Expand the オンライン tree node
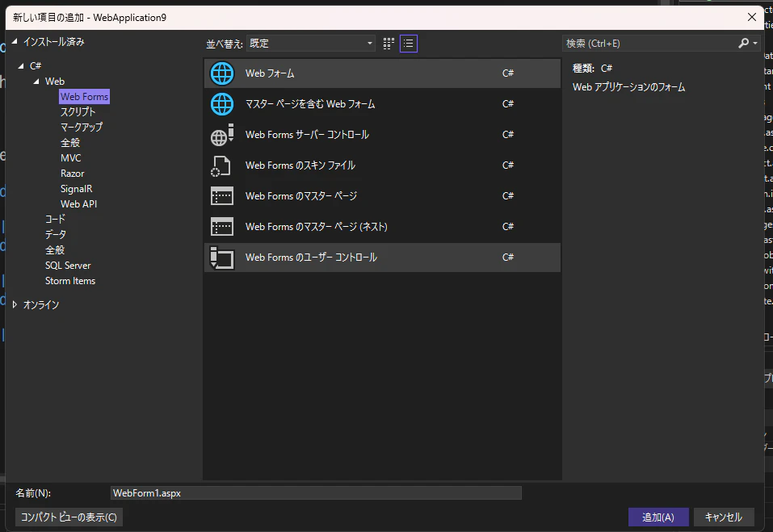Viewport: 773px width, 532px height. [15, 305]
